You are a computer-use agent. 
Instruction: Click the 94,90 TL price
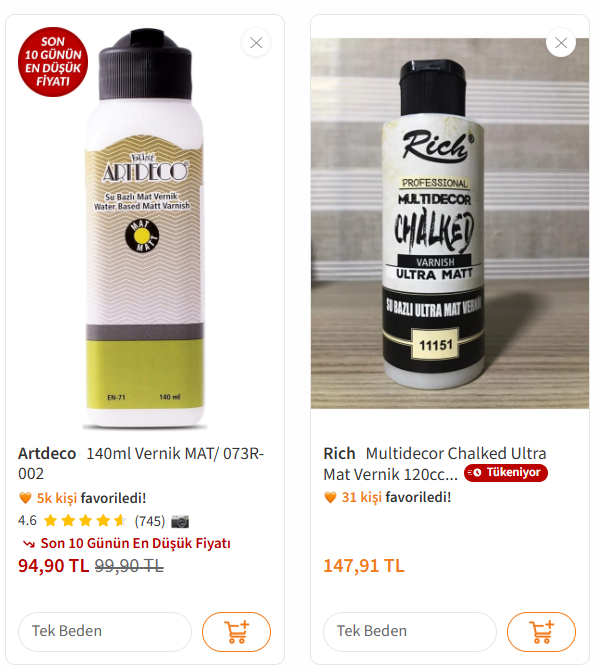point(54,565)
